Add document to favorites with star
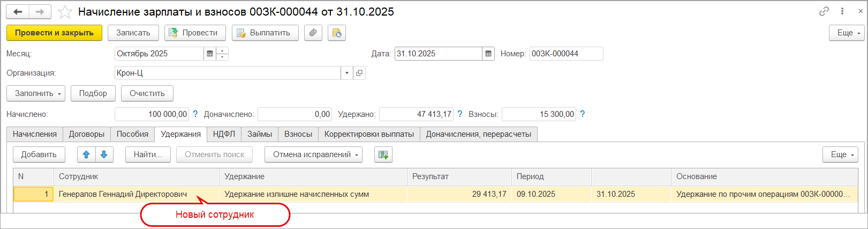Viewport: 868px width, 229px height. 65,12
